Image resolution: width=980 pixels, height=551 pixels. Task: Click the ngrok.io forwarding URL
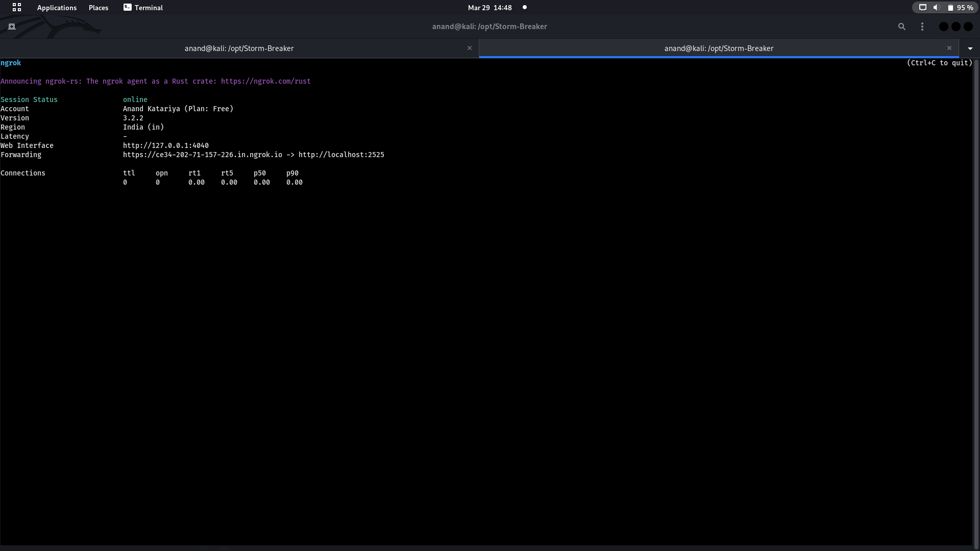click(202, 155)
